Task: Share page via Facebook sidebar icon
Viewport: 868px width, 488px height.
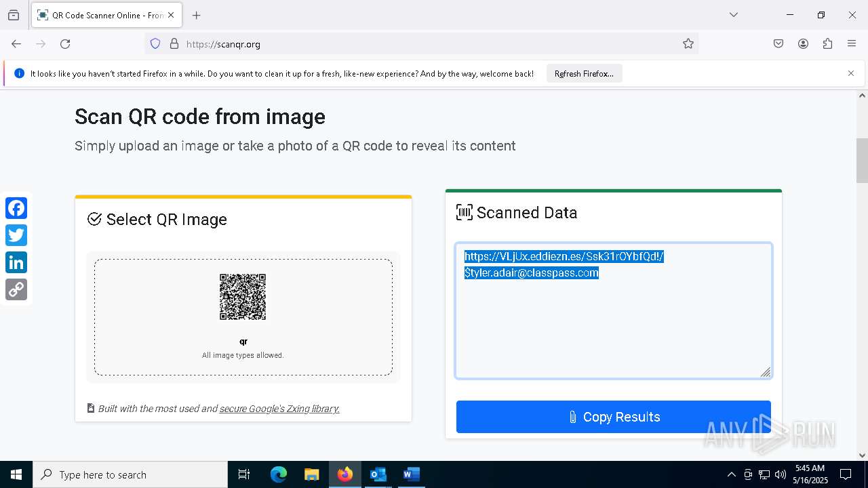Action: pos(16,208)
